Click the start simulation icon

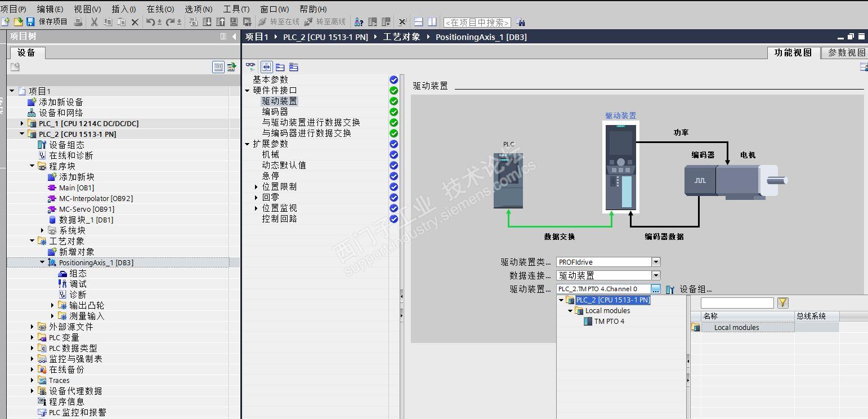tap(234, 22)
